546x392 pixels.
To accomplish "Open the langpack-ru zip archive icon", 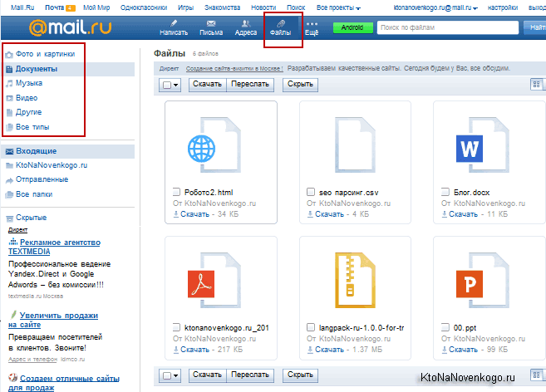I will pyautogui.click(x=355, y=280).
